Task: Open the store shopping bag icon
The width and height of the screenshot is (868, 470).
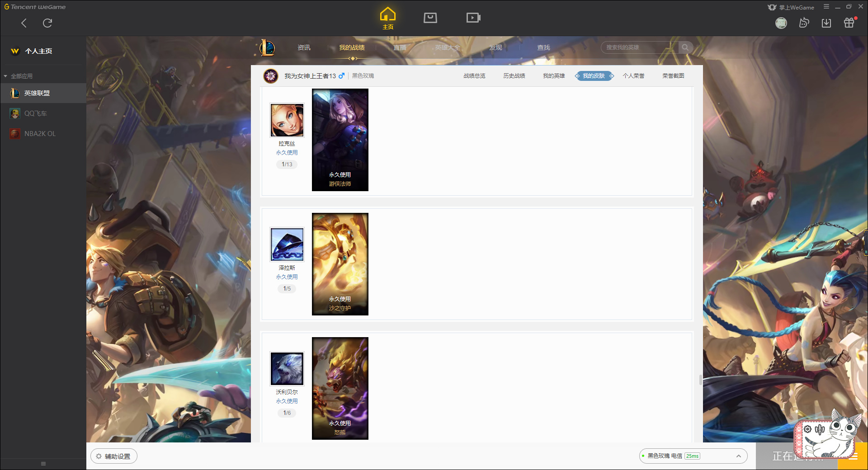Action: point(430,18)
